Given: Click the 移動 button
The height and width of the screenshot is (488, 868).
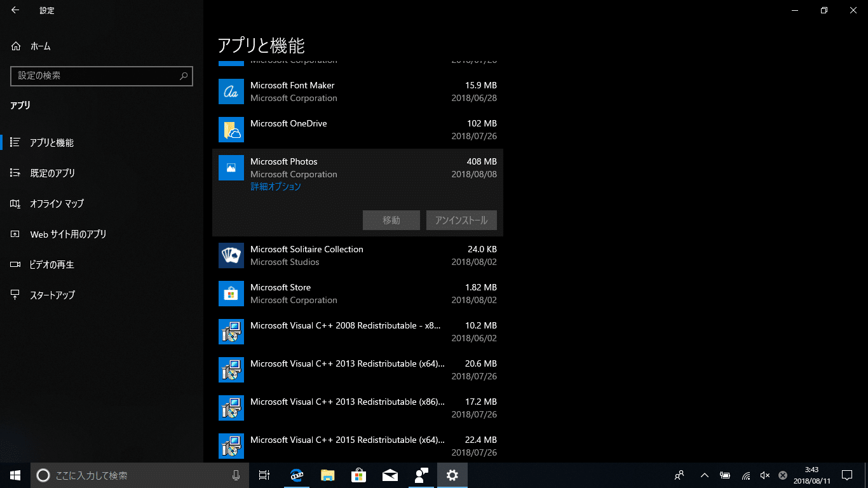Looking at the screenshot, I should click(391, 220).
